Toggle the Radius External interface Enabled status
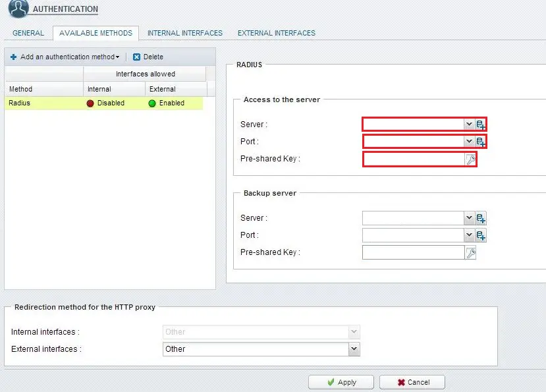 167,103
